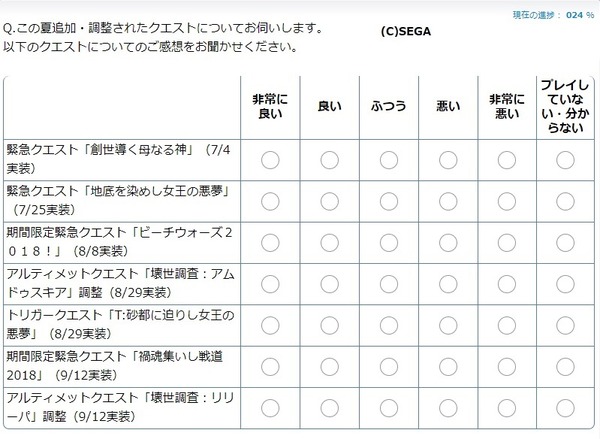Click the ふつう column header

pyautogui.click(x=389, y=106)
